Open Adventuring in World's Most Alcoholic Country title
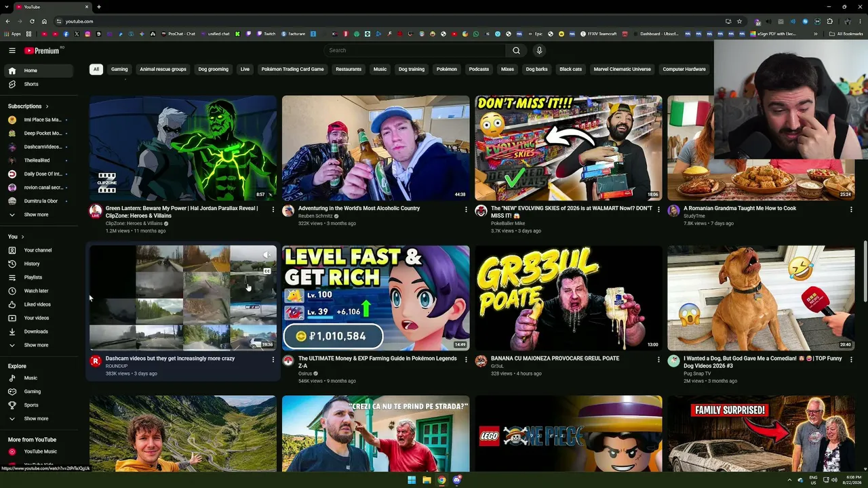 [359, 208]
